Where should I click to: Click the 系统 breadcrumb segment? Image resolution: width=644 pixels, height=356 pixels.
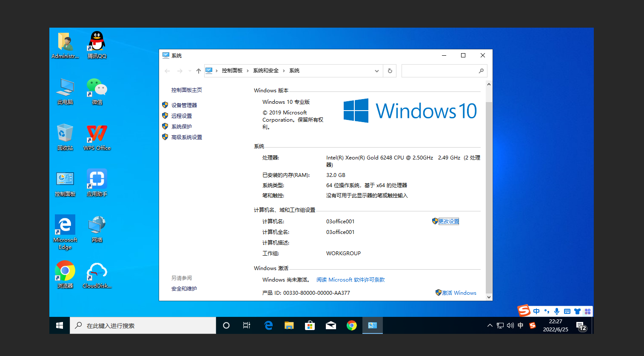(294, 71)
